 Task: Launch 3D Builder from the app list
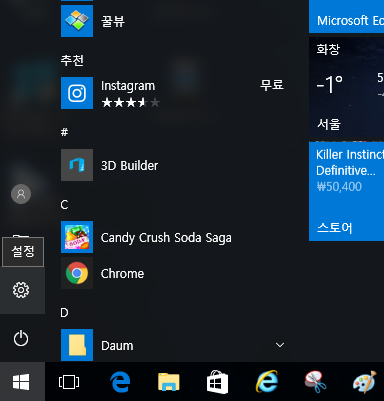click(x=77, y=165)
